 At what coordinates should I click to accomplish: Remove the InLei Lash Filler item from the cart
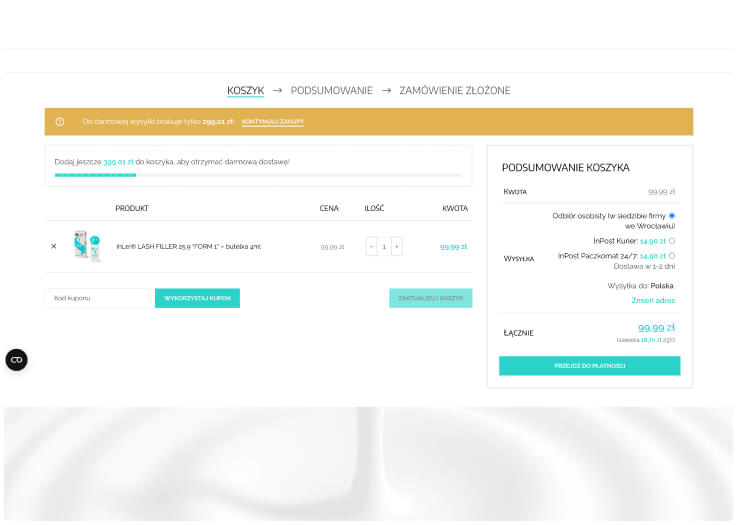coord(54,246)
